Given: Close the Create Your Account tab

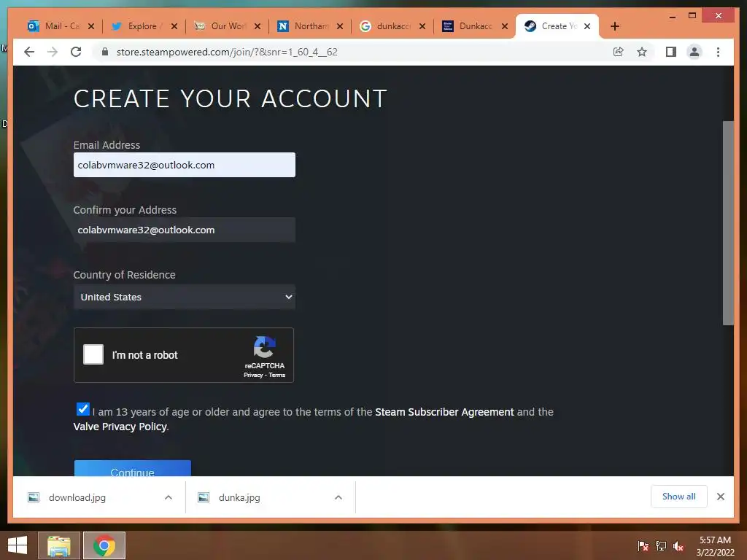Looking at the screenshot, I should point(587,26).
